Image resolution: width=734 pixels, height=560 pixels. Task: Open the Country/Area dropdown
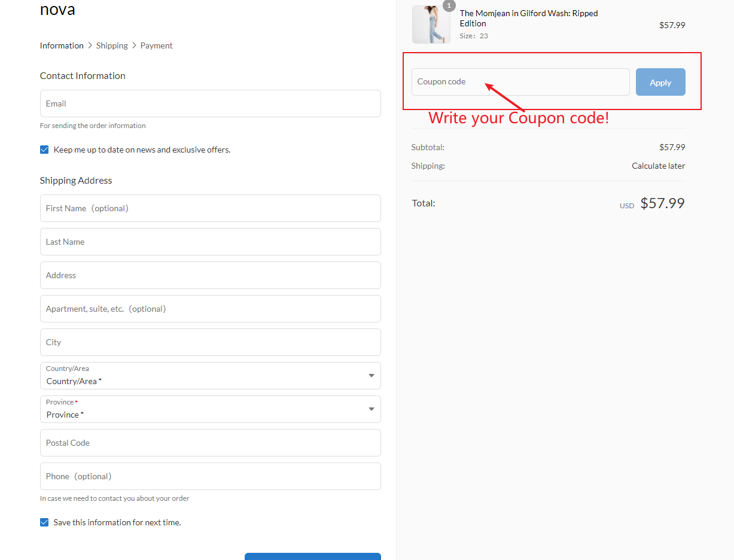(x=211, y=376)
